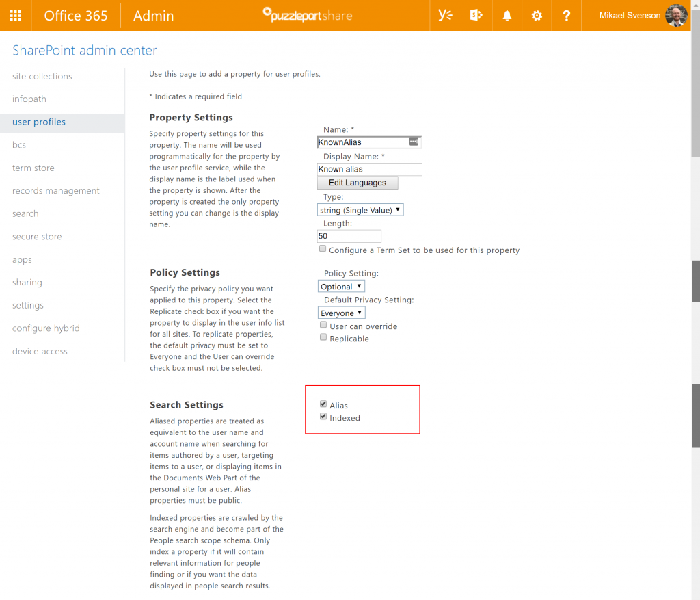This screenshot has height=600, width=700.
Task: Check the Replicable checkbox
Action: pos(323,337)
